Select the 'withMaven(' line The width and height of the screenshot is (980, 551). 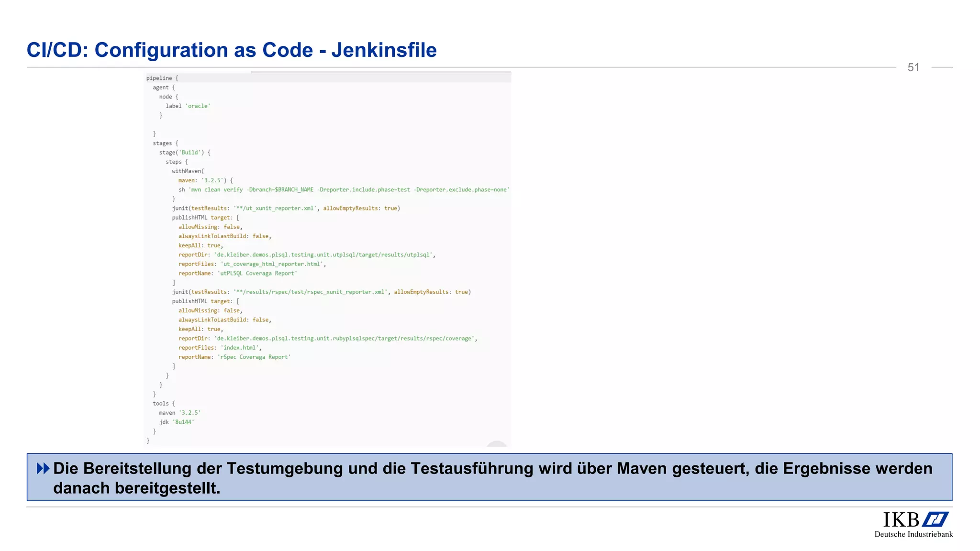(x=188, y=171)
